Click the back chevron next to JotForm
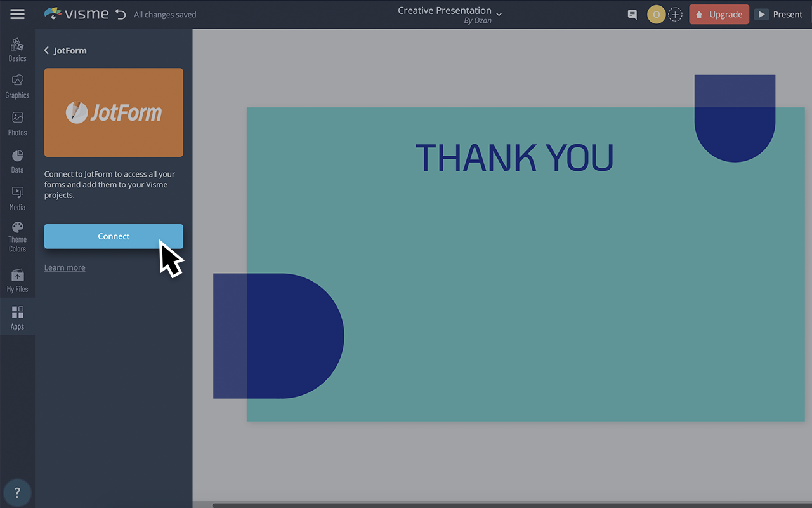 (x=45, y=50)
